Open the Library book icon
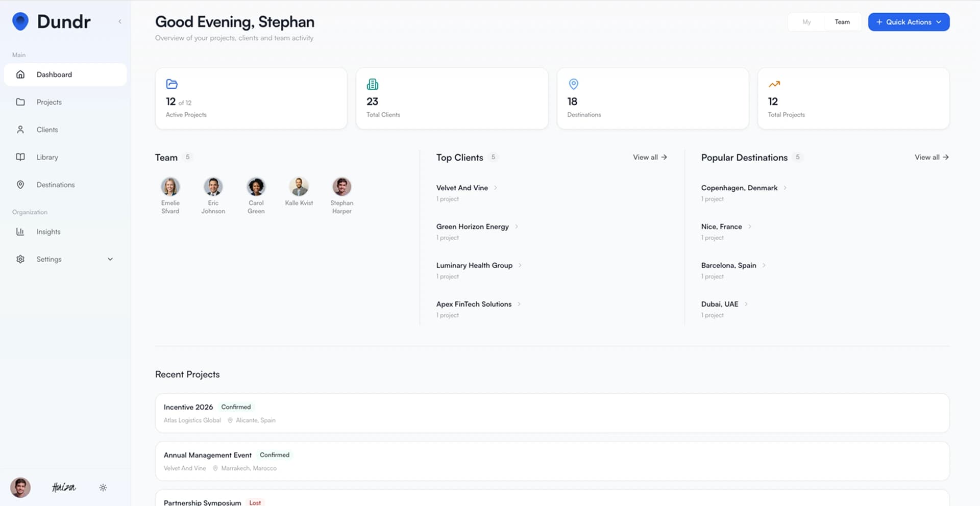The width and height of the screenshot is (980, 506). point(20,157)
